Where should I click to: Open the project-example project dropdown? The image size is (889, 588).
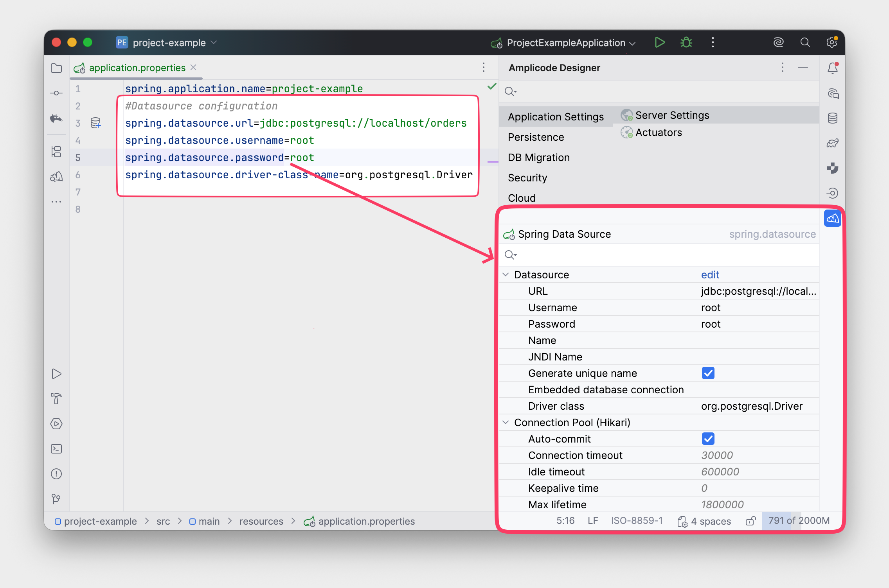point(168,43)
